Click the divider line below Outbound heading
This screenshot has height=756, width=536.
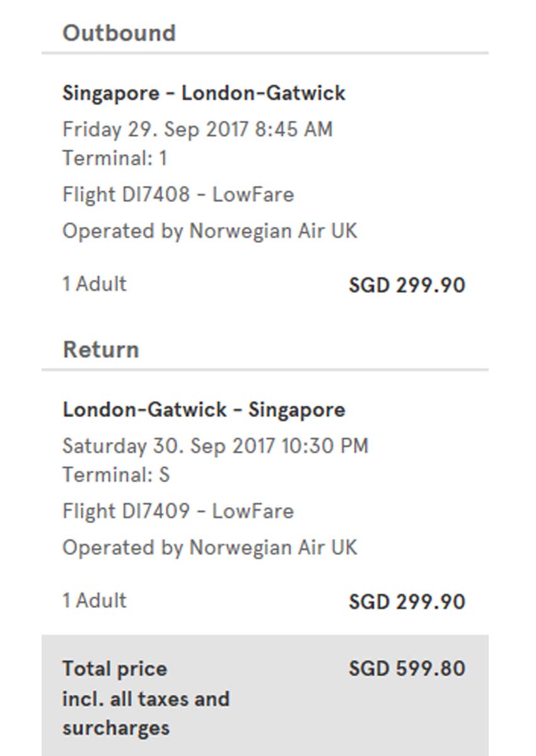tap(265, 54)
